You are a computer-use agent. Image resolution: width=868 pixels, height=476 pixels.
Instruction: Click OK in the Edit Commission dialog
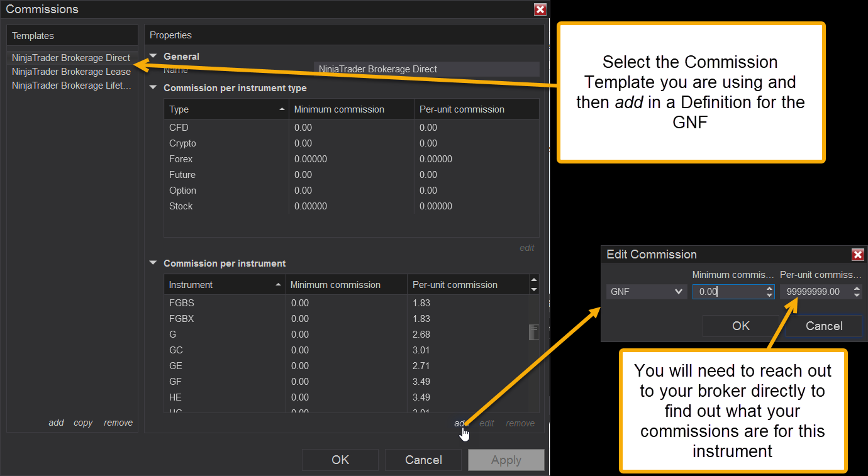click(x=741, y=326)
